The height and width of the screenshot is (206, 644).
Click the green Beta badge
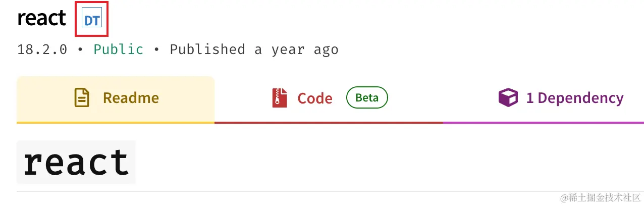point(367,97)
